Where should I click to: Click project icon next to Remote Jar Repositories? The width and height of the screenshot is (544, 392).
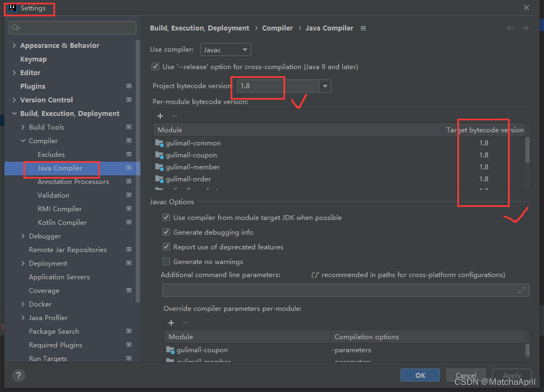(129, 249)
